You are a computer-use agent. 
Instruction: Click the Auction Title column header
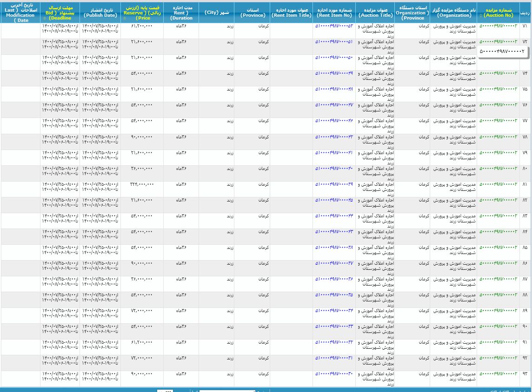pyautogui.click(x=376, y=13)
